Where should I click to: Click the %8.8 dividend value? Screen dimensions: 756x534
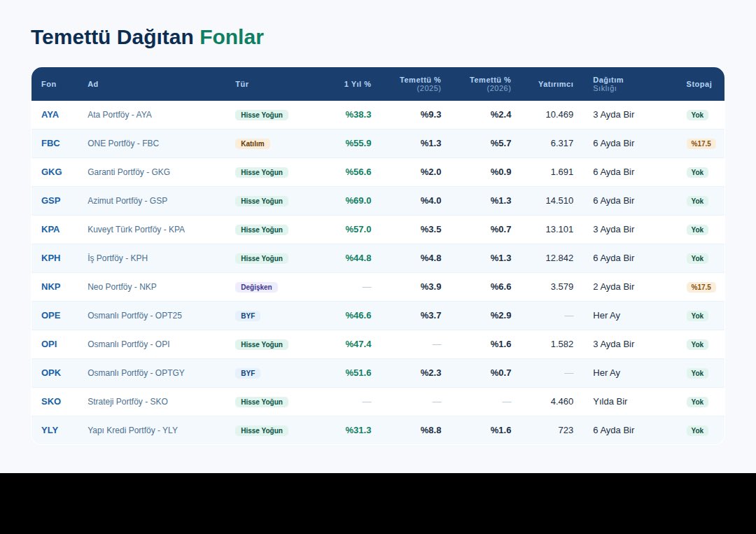pyautogui.click(x=430, y=430)
